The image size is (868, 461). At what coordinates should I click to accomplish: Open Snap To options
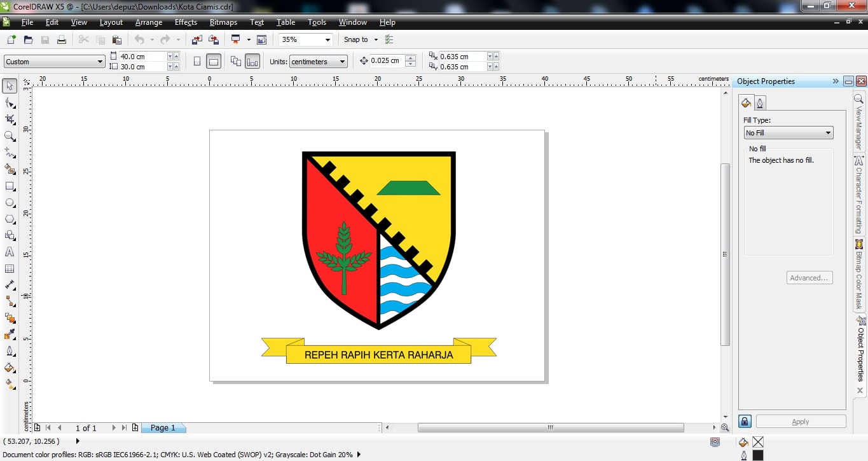click(x=361, y=39)
